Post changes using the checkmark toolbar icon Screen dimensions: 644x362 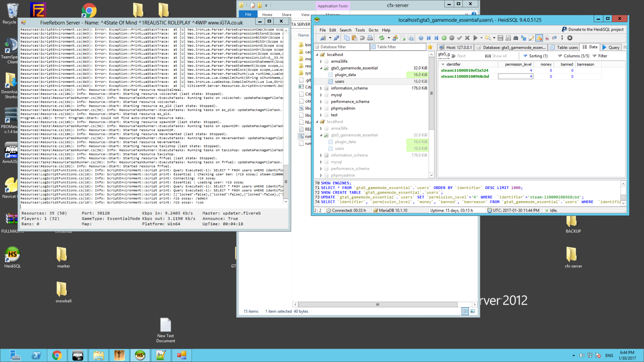coord(460,38)
